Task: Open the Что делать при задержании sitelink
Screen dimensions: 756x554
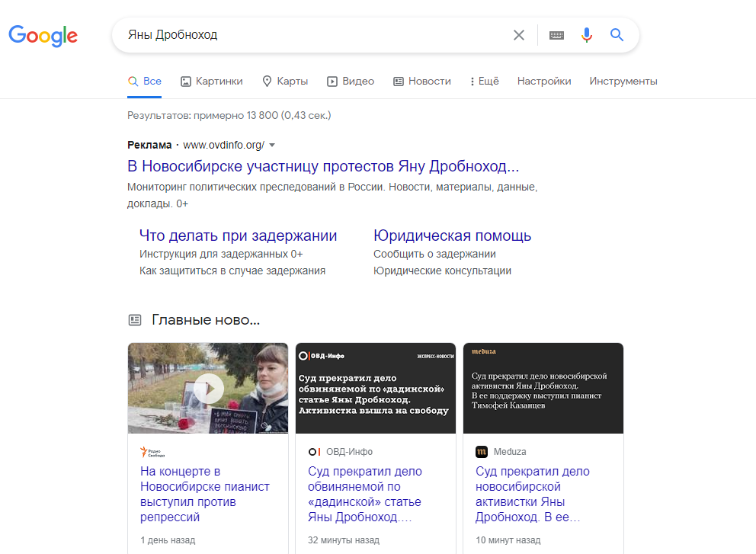Action: click(239, 235)
